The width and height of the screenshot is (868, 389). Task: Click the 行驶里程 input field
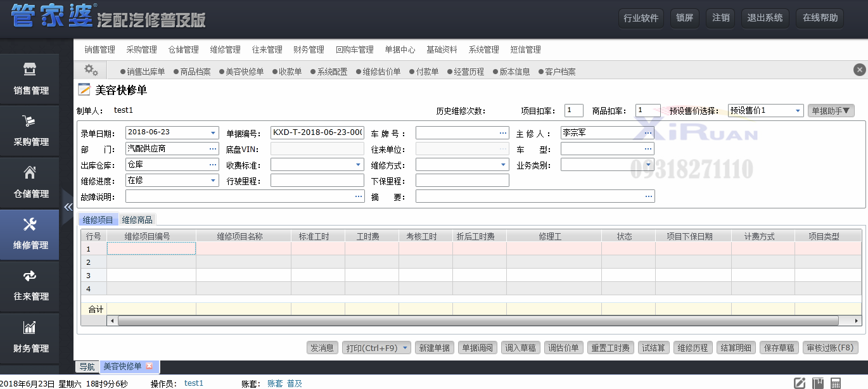[x=317, y=181]
